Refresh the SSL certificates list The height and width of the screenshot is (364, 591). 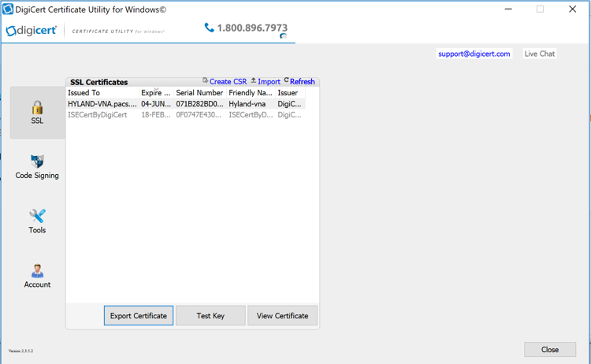(x=301, y=81)
